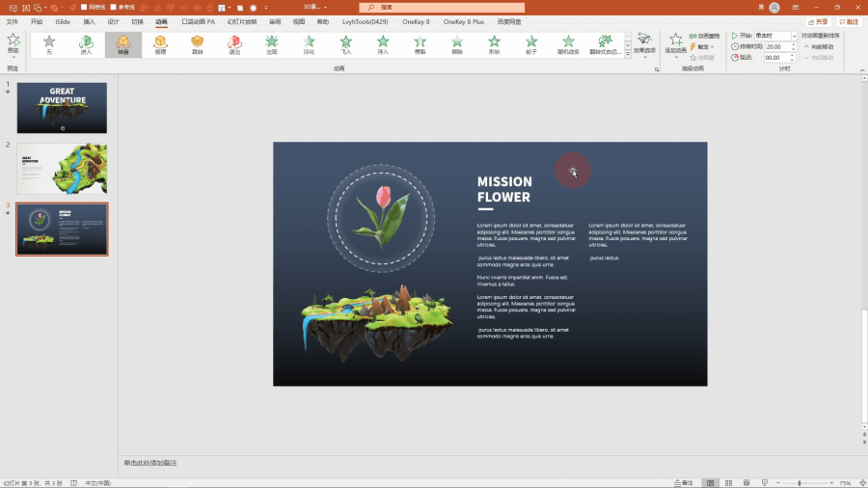Click 向前移动 move earlier button
868x488 pixels.
click(x=819, y=46)
